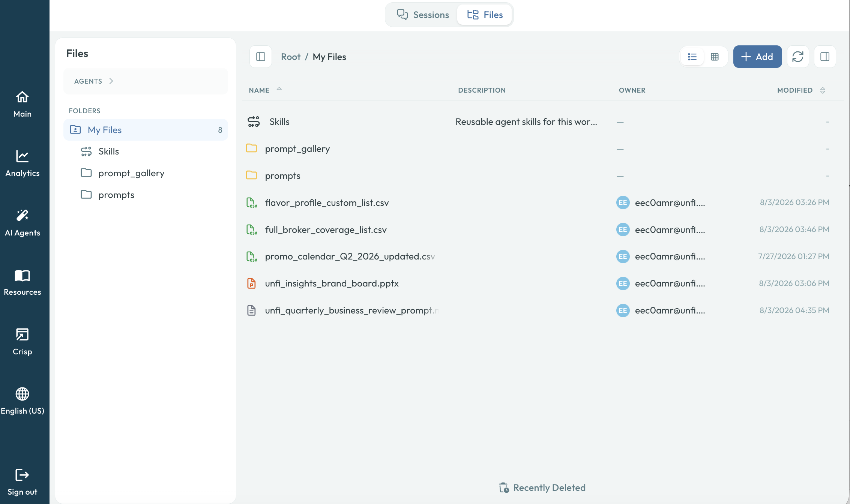Open the Resources book icon

[x=22, y=275]
